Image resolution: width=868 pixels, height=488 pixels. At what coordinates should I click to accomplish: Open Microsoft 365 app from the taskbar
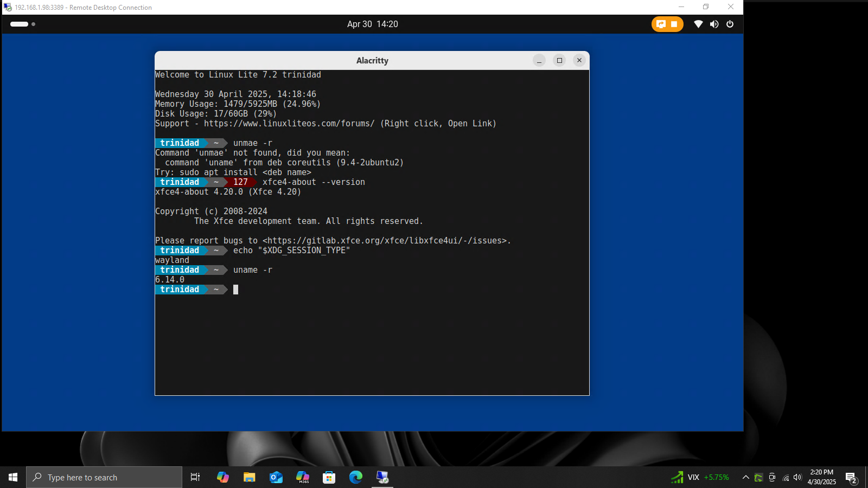303,477
